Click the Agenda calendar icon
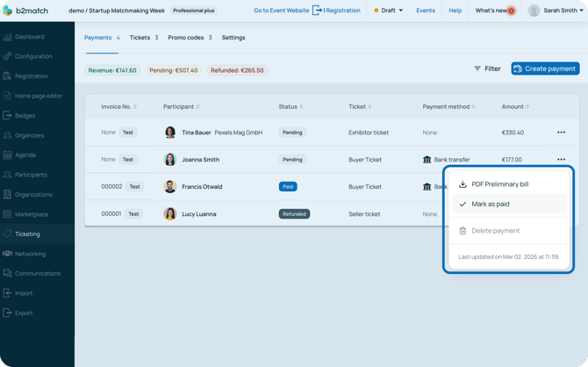The height and width of the screenshot is (367, 588). click(8, 155)
